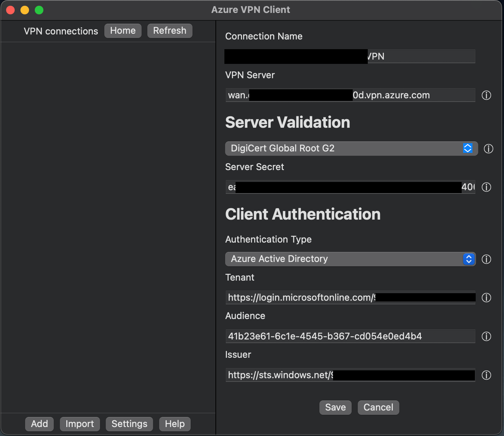The height and width of the screenshot is (436, 504).
Task: Minimize the window with yellow button
Action: (x=25, y=10)
